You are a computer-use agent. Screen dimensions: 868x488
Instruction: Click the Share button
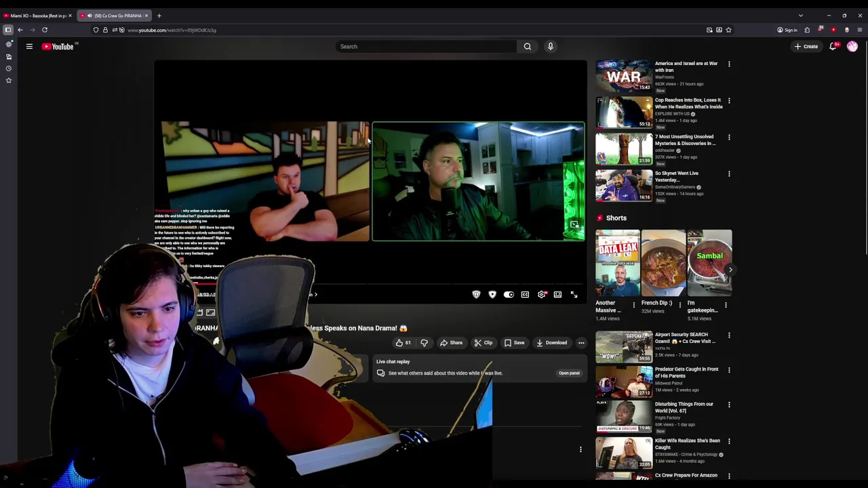(x=451, y=343)
